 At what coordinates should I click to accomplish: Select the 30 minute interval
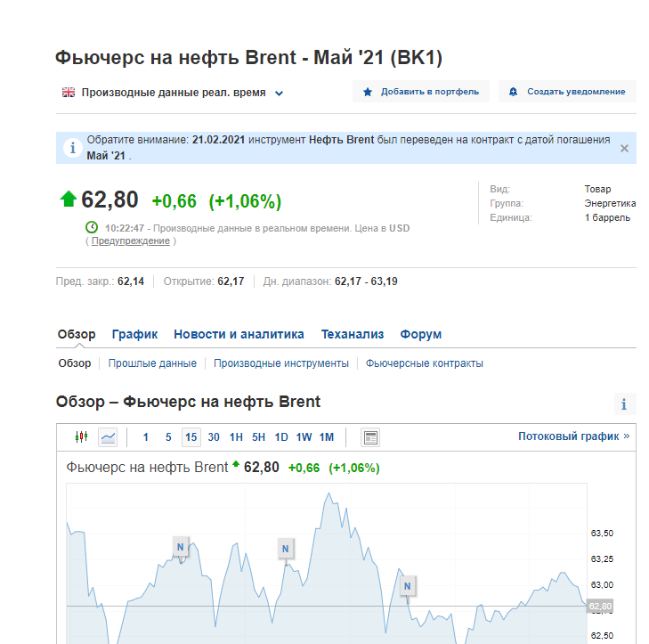[214, 437]
